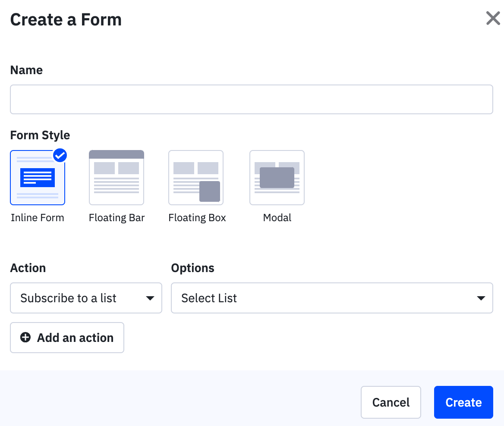Open the Subscribe to a list dropdown

point(86,298)
